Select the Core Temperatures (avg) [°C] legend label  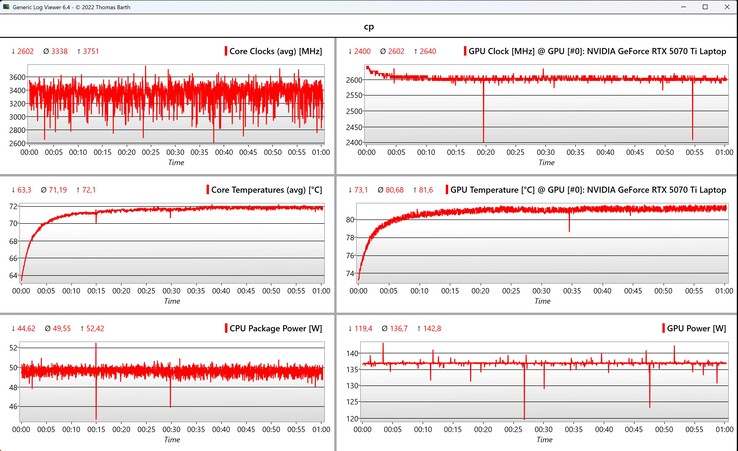[x=267, y=190]
